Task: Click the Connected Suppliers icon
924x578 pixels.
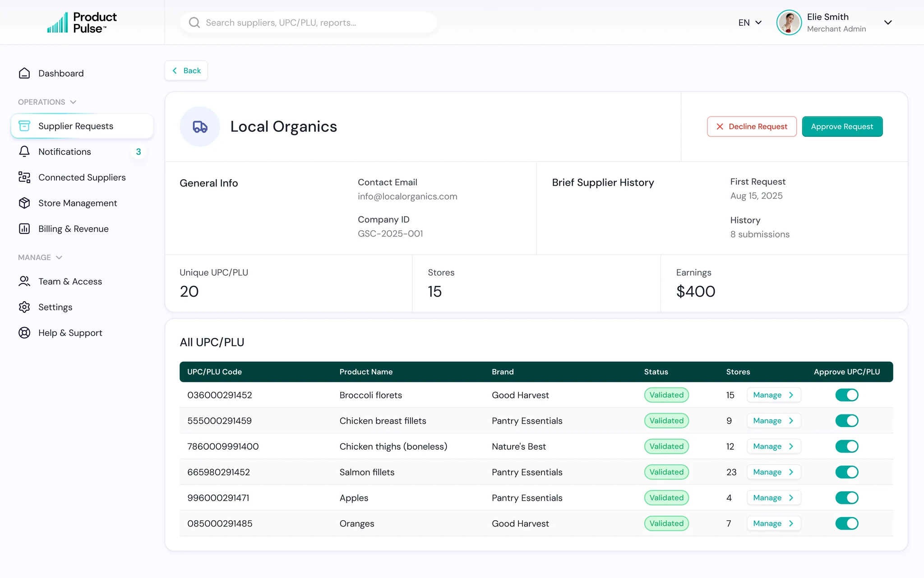Action: click(x=24, y=177)
